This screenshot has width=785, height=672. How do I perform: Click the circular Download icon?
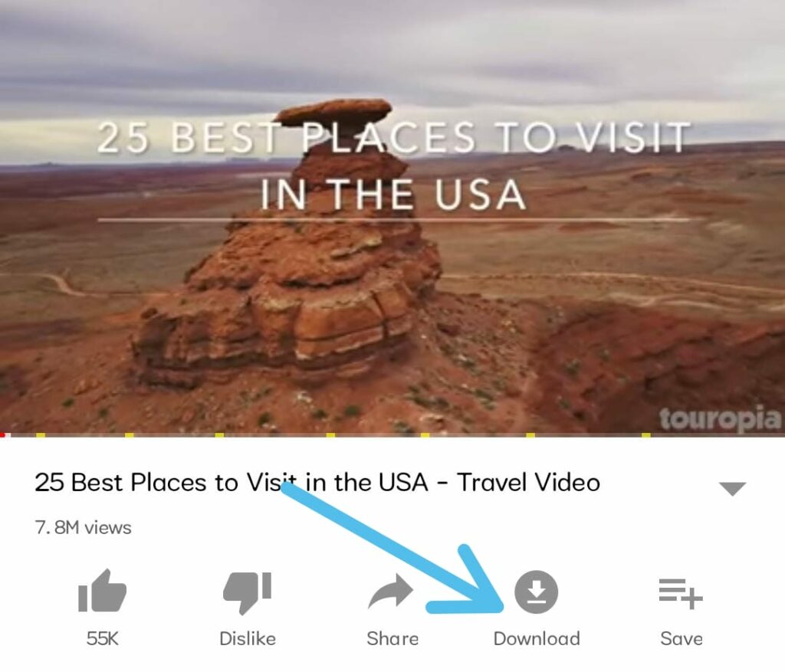tap(536, 592)
